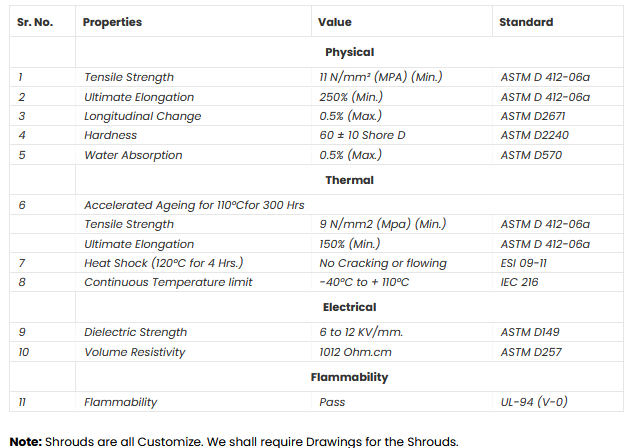Screen dimensions: 628x448
Task: Click the Water Absorption property cell
Action: (x=133, y=155)
